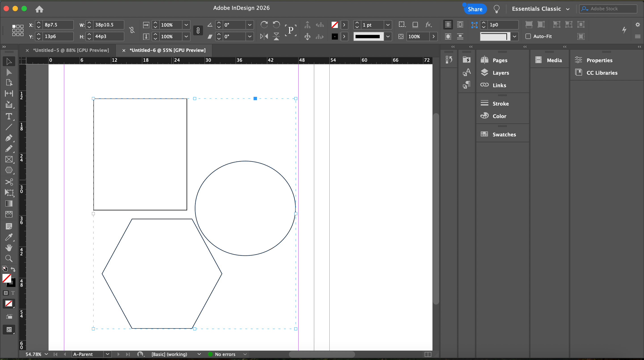Select the Pen tool in toolbar
Viewport: 644px width, 360px height.
[x=9, y=138]
